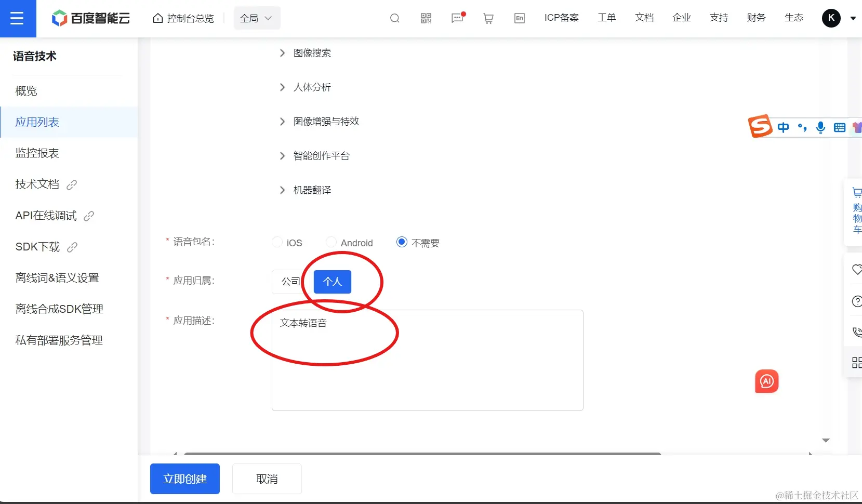862x504 pixels.
Task: Click the 立即创建 button
Action: pos(185,479)
